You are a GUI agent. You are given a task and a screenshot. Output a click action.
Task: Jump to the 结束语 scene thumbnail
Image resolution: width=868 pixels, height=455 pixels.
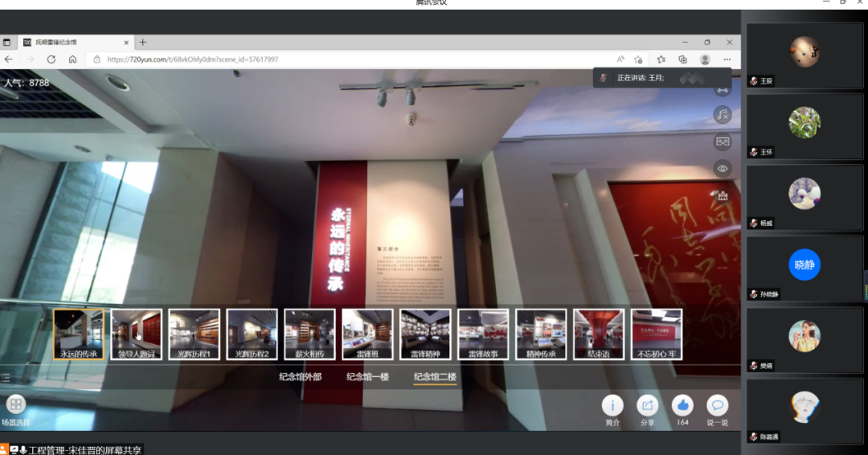(599, 334)
